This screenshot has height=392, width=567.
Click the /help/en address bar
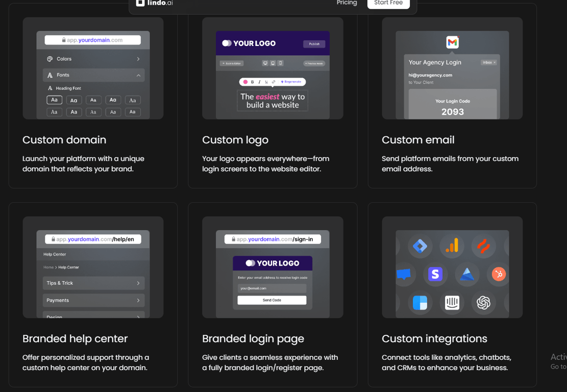(93, 239)
